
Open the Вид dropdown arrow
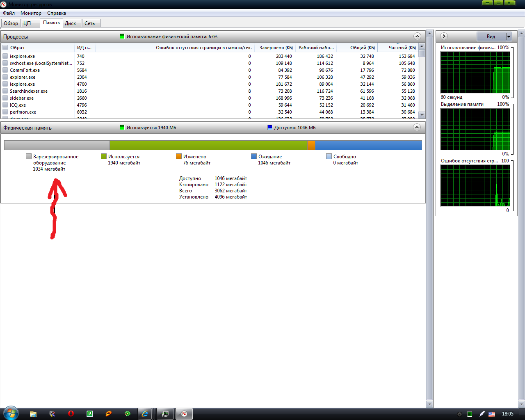(509, 37)
